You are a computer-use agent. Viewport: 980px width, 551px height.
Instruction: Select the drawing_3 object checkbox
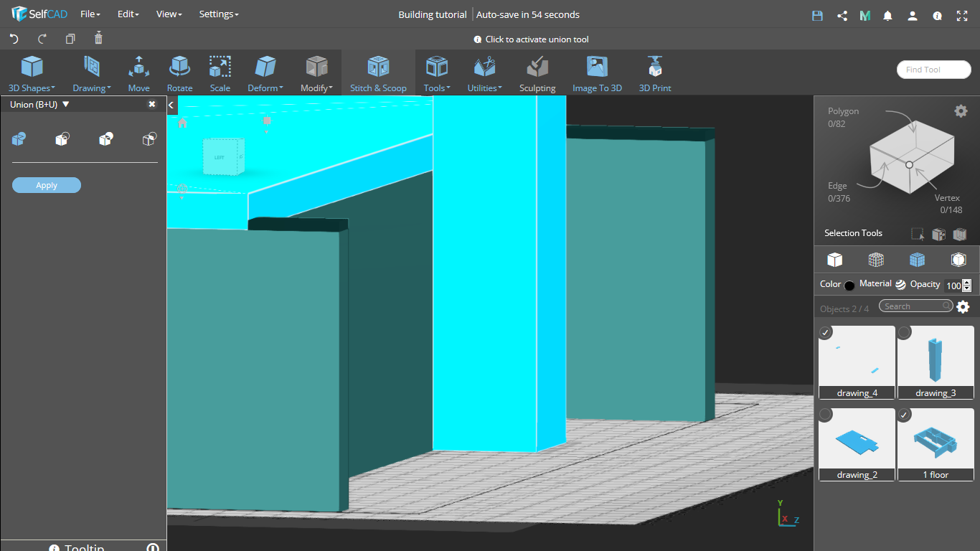pyautogui.click(x=905, y=332)
